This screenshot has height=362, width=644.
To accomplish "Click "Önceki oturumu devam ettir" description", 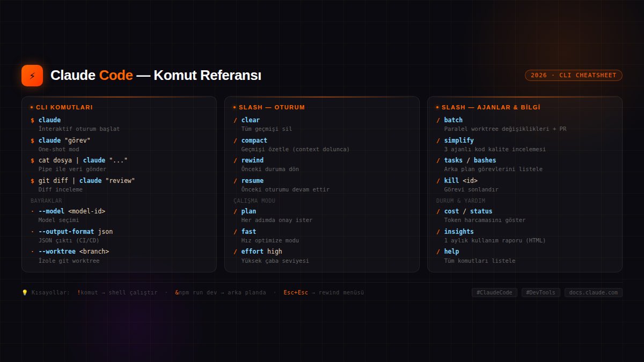I will tap(285, 190).
